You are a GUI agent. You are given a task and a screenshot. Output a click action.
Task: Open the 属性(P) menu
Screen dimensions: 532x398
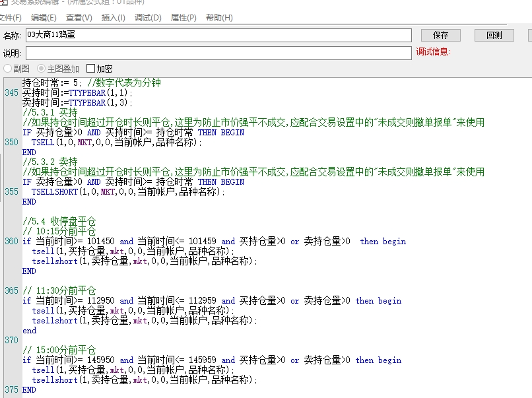(x=183, y=18)
